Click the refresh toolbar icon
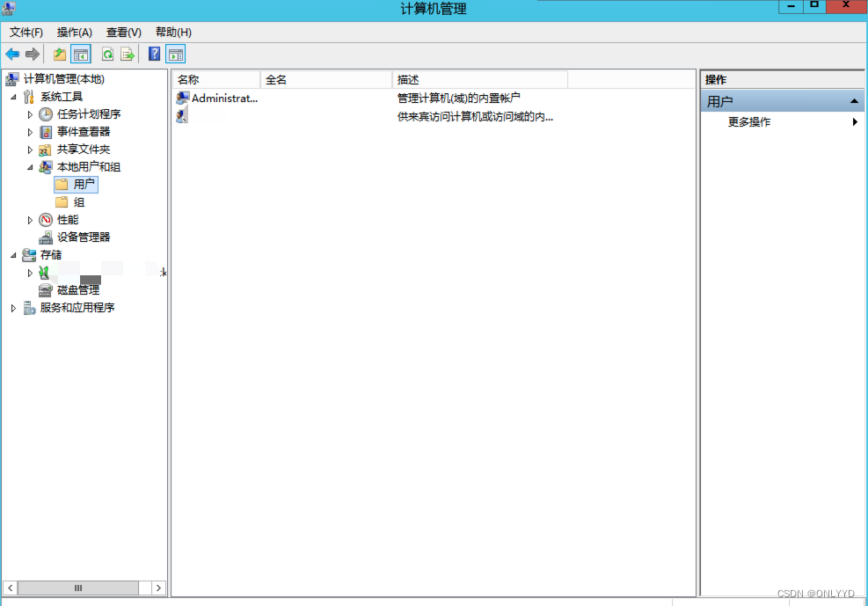This screenshot has height=606, width=868. pos(107,55)
